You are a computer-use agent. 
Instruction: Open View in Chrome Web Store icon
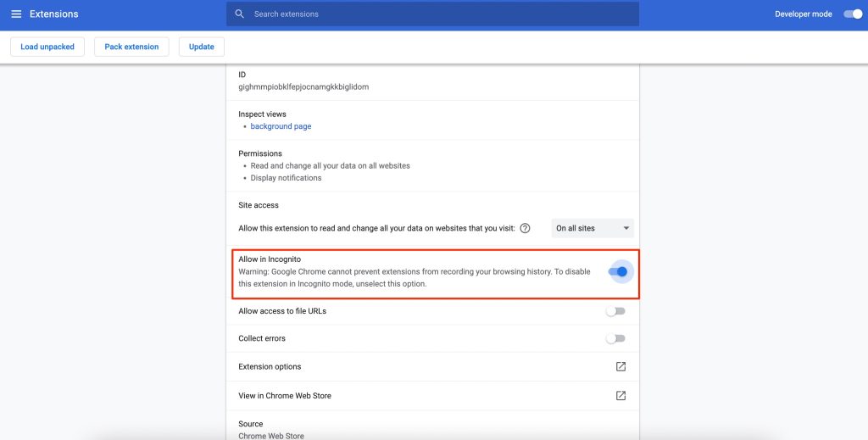[x=620, y=395]
